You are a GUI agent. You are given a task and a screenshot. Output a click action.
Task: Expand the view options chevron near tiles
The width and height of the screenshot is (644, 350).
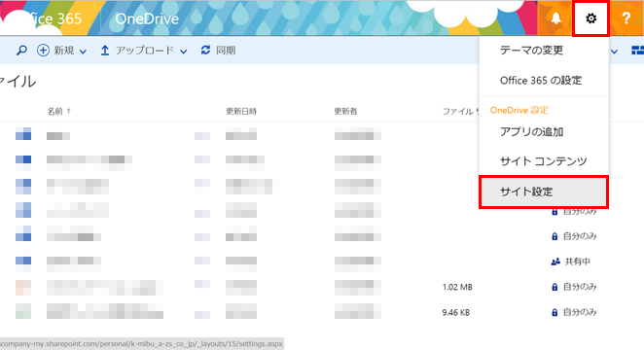(615, 52)
